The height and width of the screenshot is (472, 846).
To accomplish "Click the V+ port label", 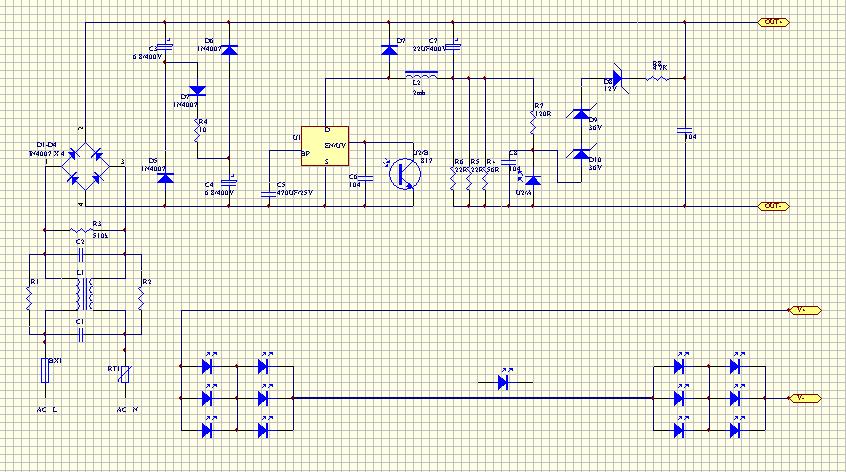I will tap(805, 310).
